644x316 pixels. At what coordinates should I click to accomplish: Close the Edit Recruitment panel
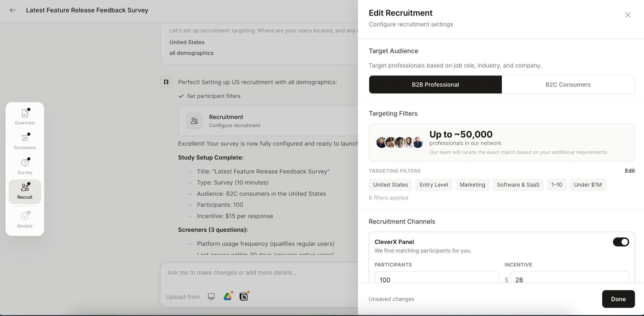[x=627, y=15]
